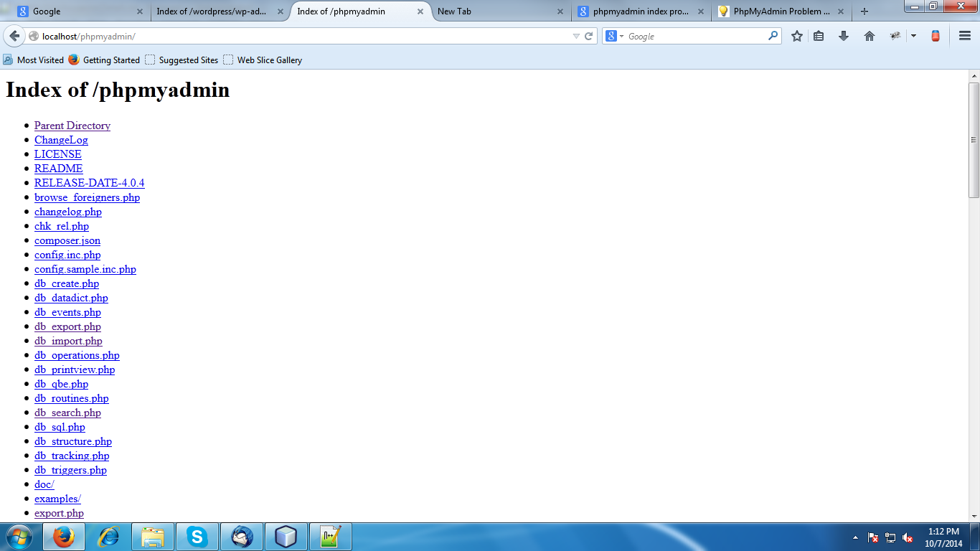
Task: Open db_search.php link
Action: [x=67, y=413]
